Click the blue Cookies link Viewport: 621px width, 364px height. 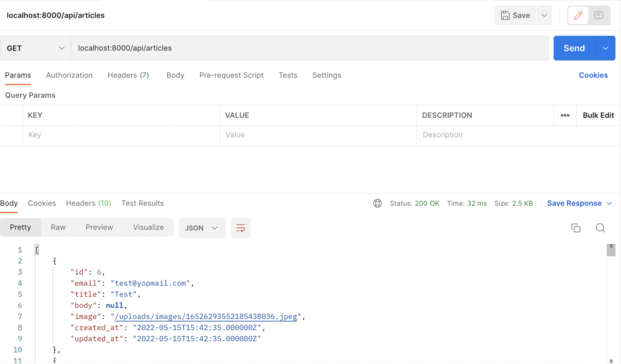point(593,75)
